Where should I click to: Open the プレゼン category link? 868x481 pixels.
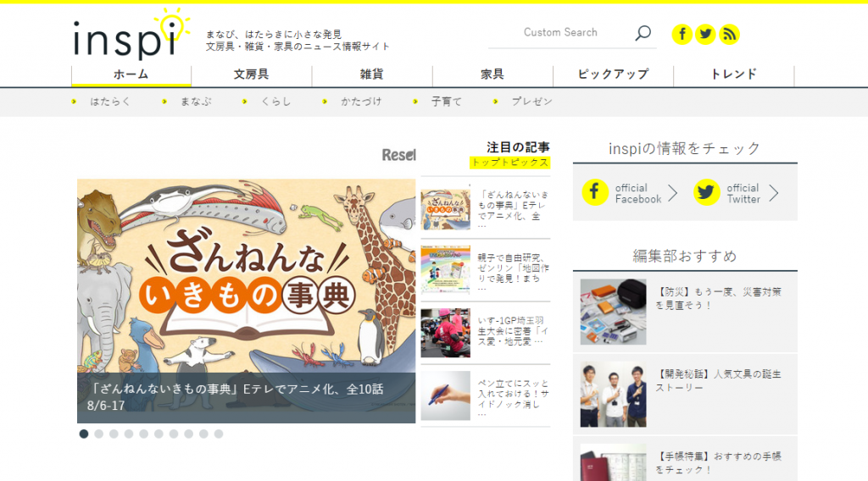[532, 102]
